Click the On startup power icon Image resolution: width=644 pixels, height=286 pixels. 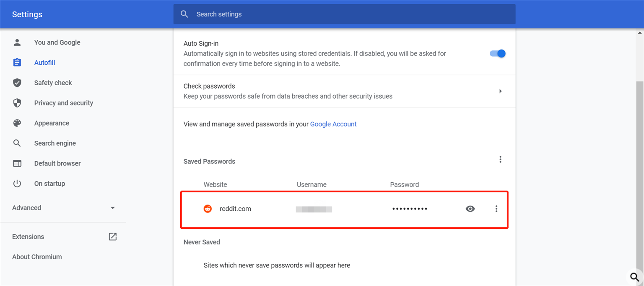pyautogui.click(x=17, y=184)
